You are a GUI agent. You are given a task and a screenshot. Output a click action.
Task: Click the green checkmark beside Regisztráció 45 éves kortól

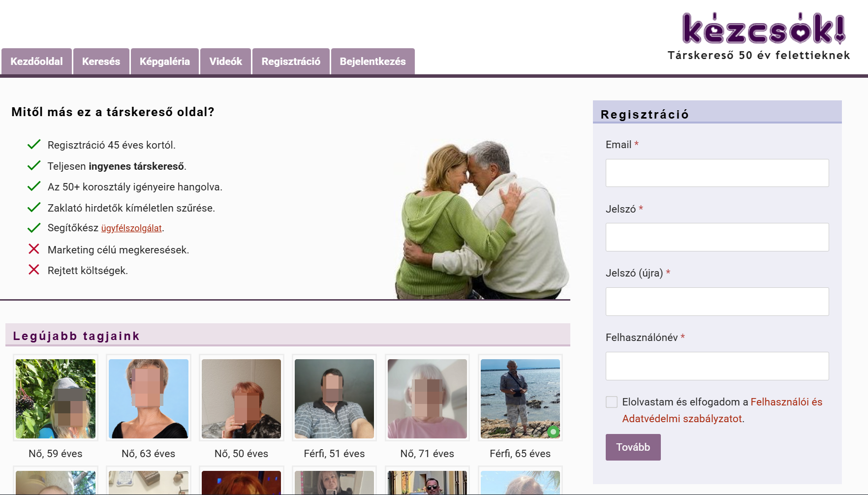[34, 145]
